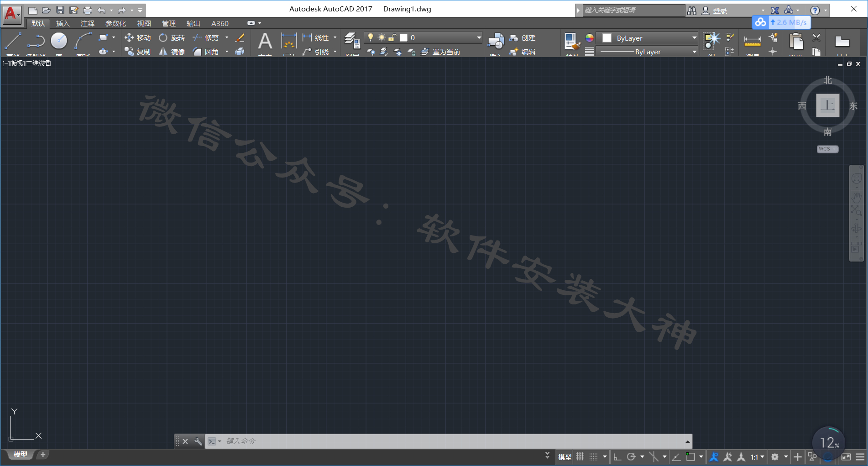Viewport: 868px width, 466px height.
Task: Click the Measure distance icon
Action: pos(753,41)
